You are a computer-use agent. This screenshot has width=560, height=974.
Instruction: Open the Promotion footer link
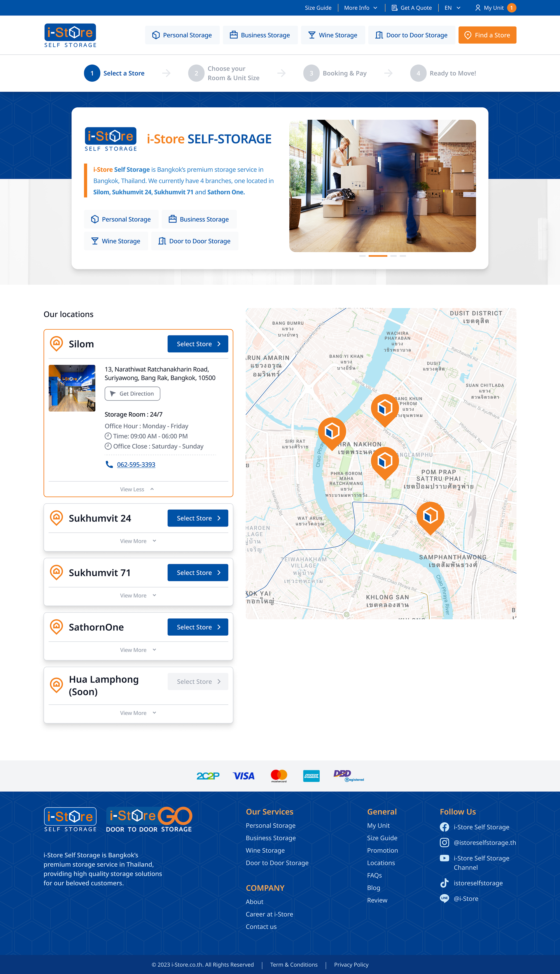(x=382, y=850)
